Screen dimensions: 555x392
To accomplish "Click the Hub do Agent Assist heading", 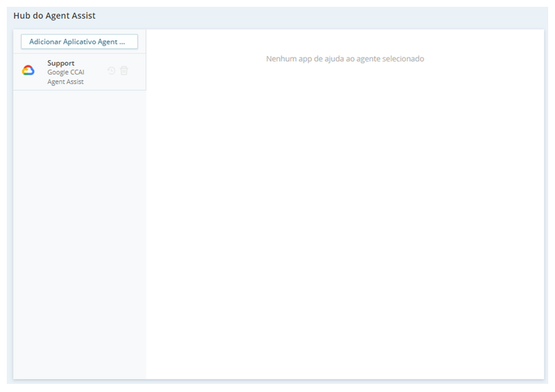I will (55, 16).
